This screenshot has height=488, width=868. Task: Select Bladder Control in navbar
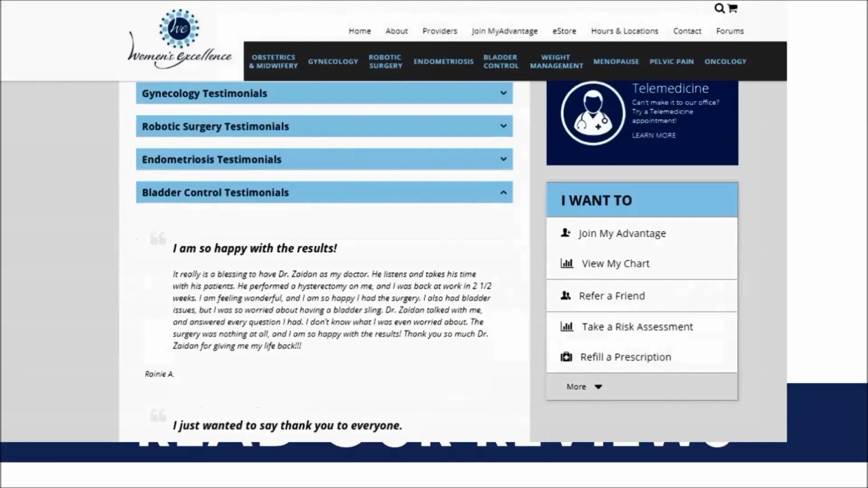(x=500, y=61)
